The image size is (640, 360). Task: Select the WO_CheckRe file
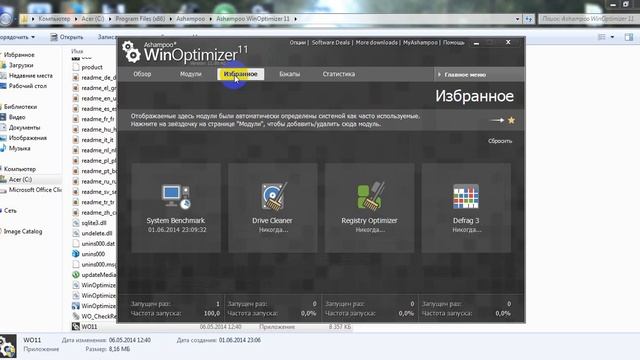coord(98,316)
